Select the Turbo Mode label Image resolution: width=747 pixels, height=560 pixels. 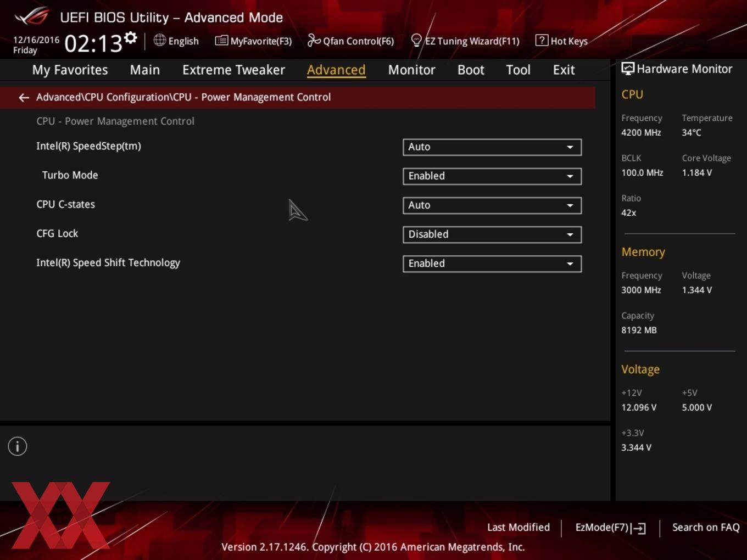point(70,175)
